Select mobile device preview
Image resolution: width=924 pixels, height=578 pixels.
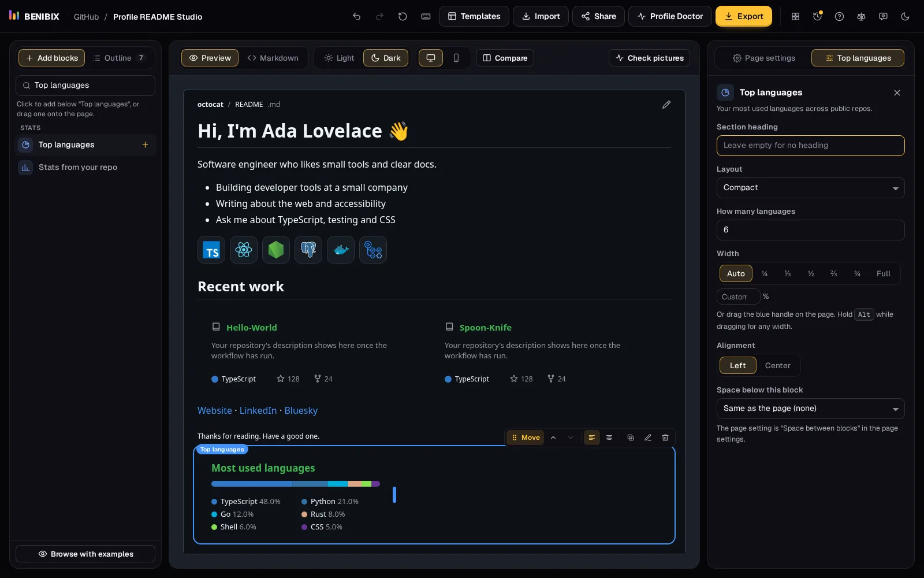click(x=456, y=58)
